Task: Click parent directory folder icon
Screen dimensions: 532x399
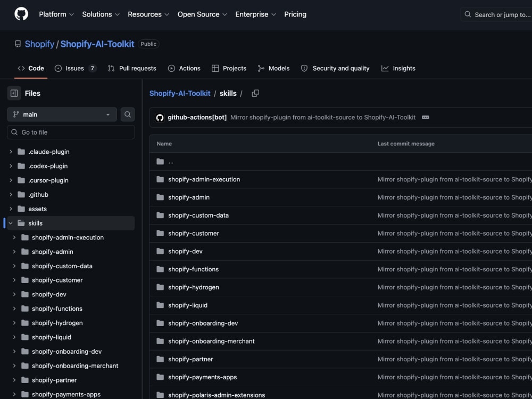Action: pyautogui.click(x=160, y=162)
